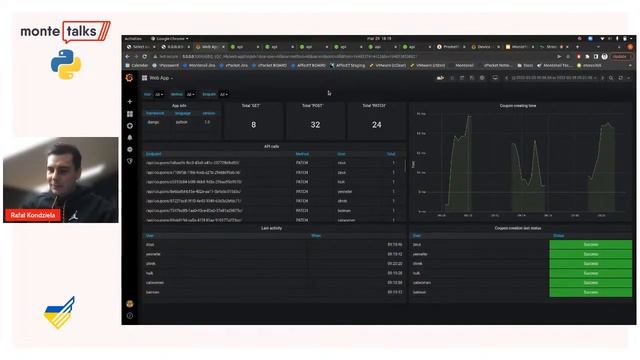Click the dashboard settings cog in toolbar
This screenshot has height=360, width=640.
482,78
